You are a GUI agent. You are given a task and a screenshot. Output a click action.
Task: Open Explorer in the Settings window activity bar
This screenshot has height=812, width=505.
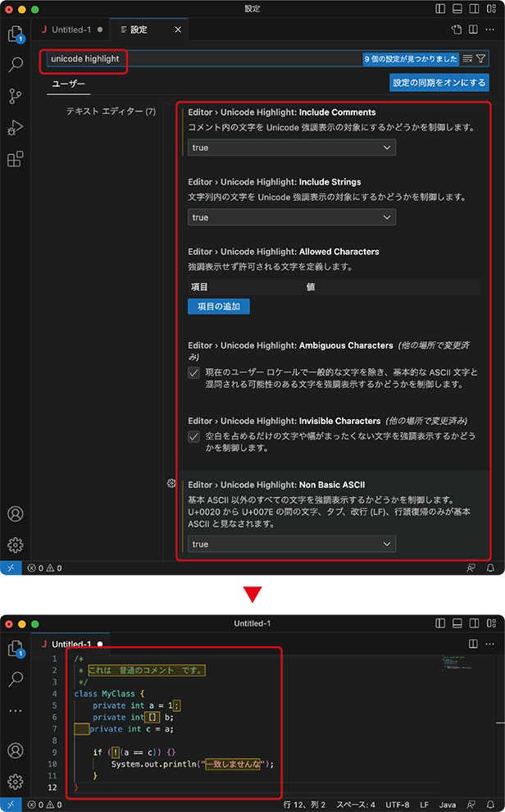(x=16, y=34)
